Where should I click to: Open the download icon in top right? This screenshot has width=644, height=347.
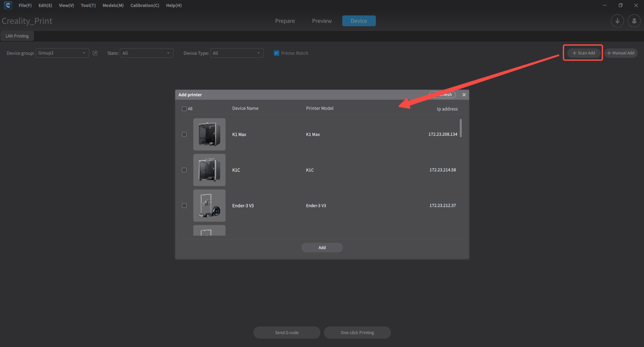point(617,21)
